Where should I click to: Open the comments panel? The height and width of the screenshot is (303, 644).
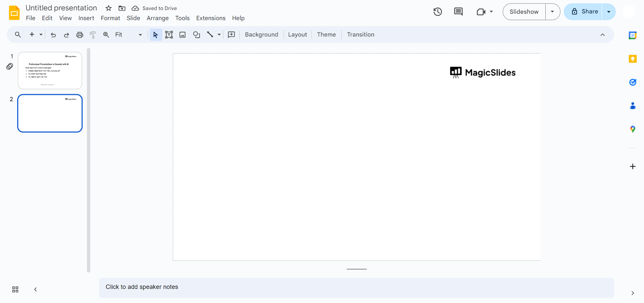pos(458,12)
